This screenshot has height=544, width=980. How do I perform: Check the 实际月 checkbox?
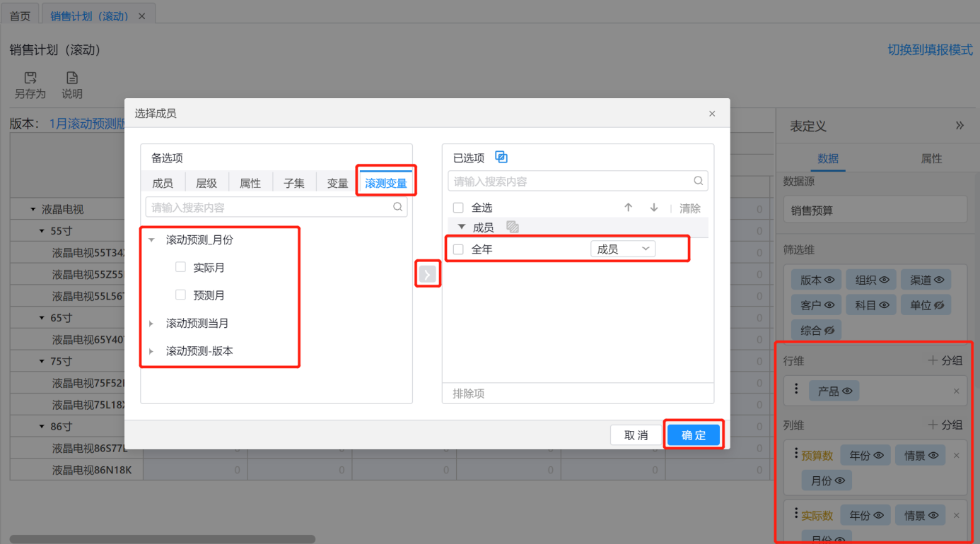pyautogui.click(x=180, y=267)
